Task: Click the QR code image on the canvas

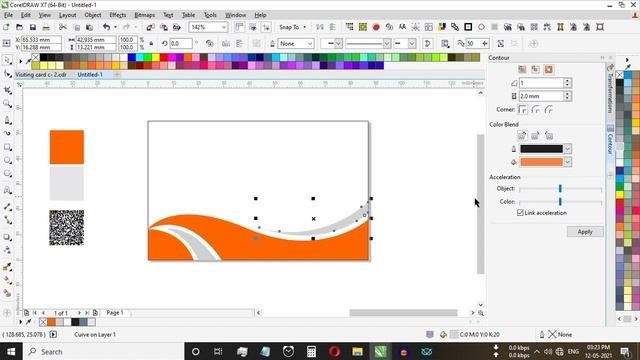Action: [x=67, y=228]
